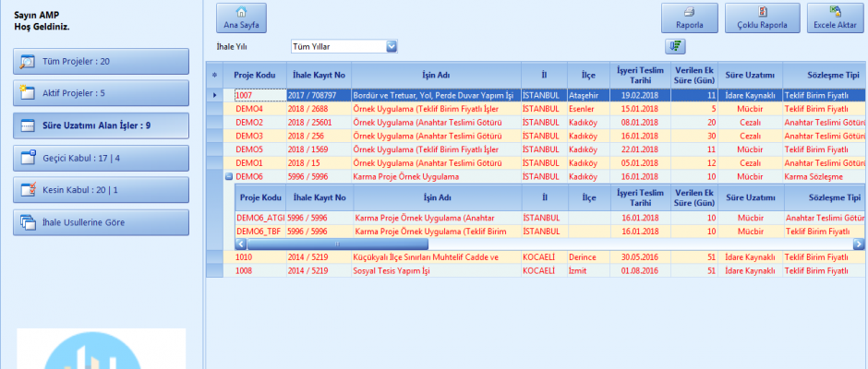
Task: Sort by the İşyeri Teslim Tarihi column header
Action: (x=638, y=75)
